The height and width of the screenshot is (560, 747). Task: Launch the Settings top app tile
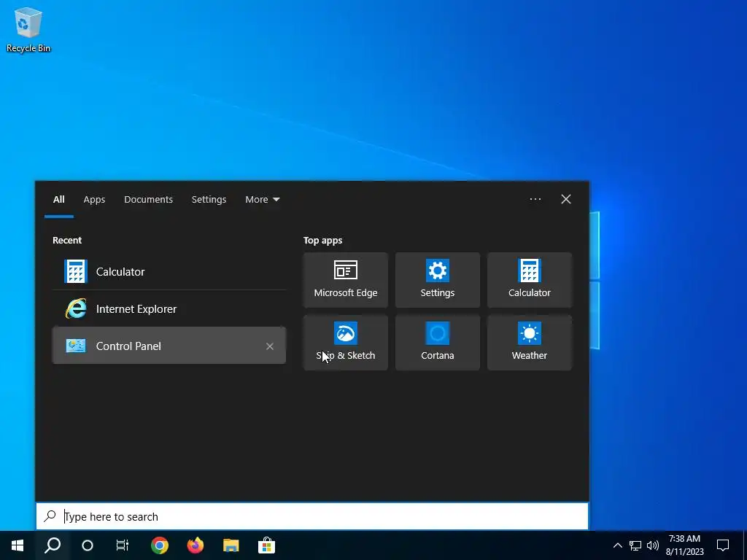pyautogui.click(x=438, y=280)
